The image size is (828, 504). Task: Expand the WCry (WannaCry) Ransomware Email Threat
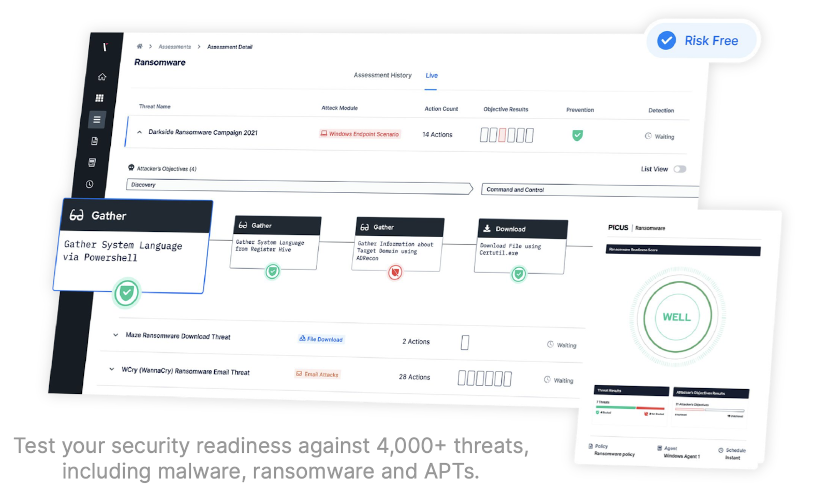tap(111, 369)
